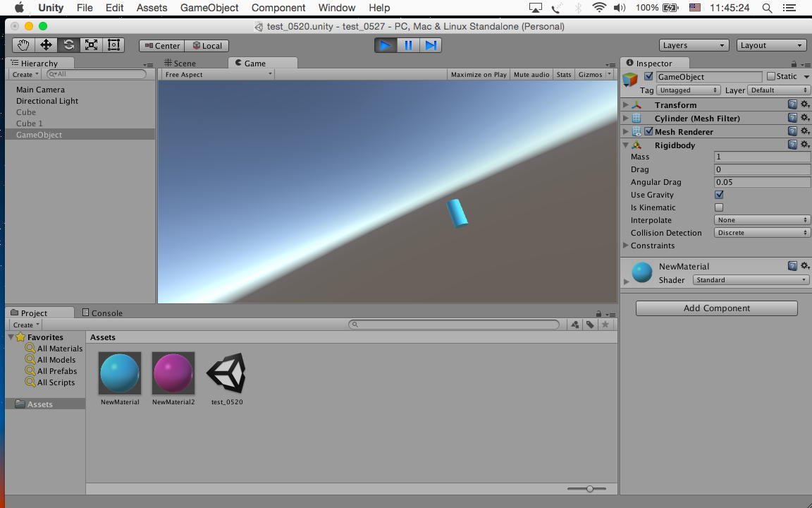Toggle the Static checkbox for GameObject
This screenshot has height=508, width=812.
point(771,76)
